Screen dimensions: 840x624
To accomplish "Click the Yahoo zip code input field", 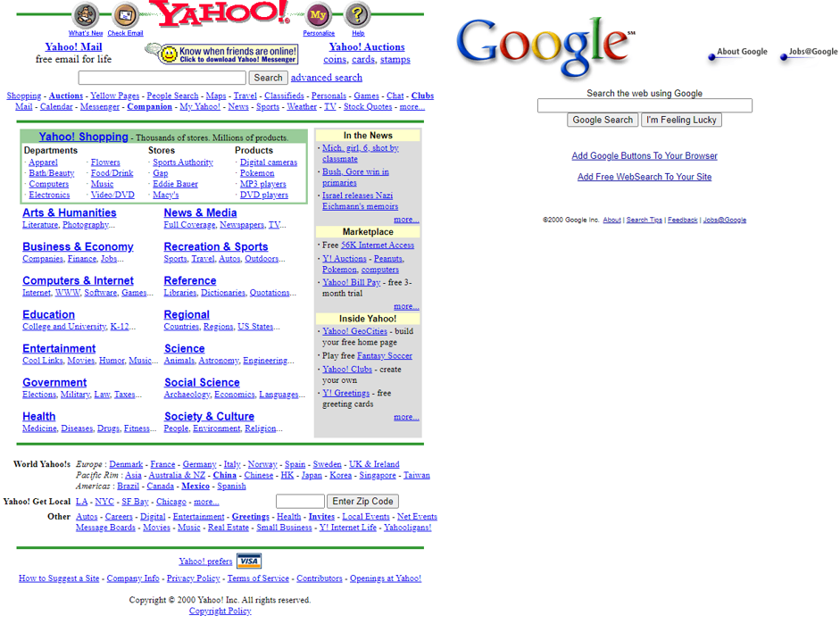I will pyautogui.click(x=300, y=502).
